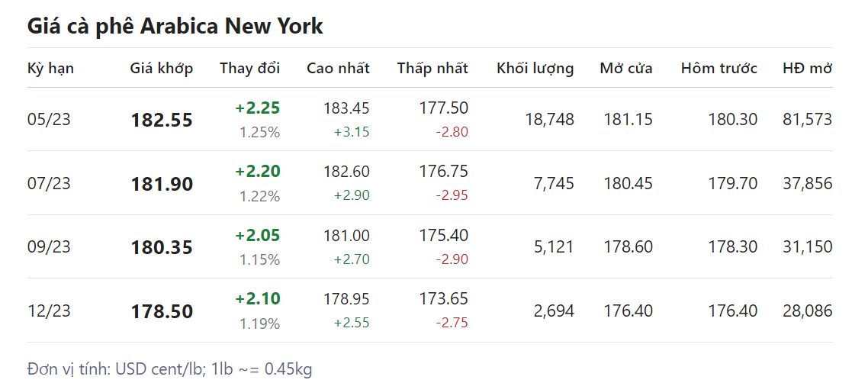Select the 'Thay đổi' column header
The image size is (868, 383).
pyautogui.click(x=249, y=68)
